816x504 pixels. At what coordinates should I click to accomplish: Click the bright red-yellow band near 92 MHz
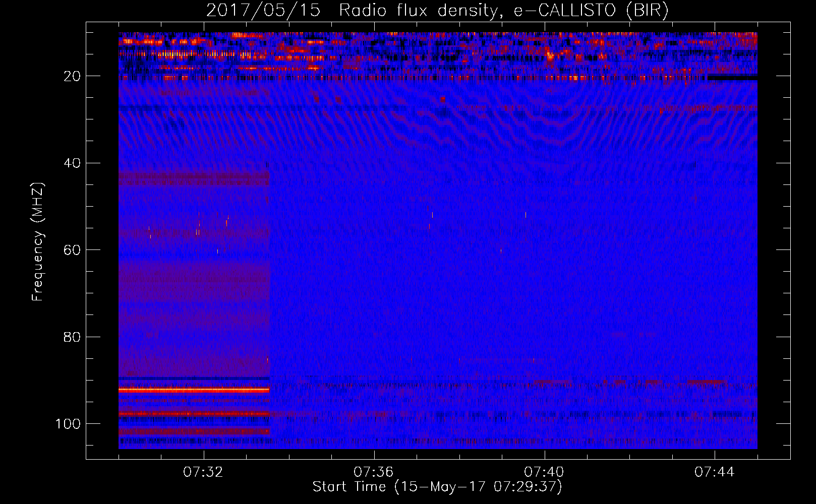click(194, 390)
